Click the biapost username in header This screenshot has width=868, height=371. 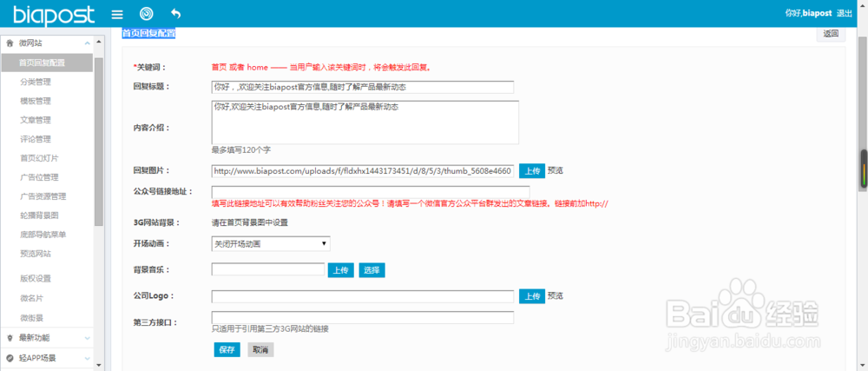pos(817,13)
